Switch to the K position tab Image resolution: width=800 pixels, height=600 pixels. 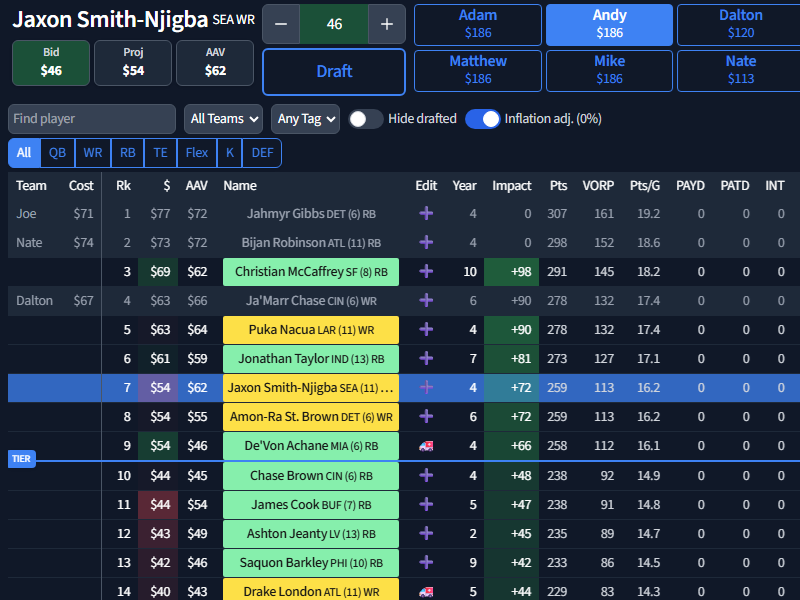pyautogui.click(x=230, y=153)
